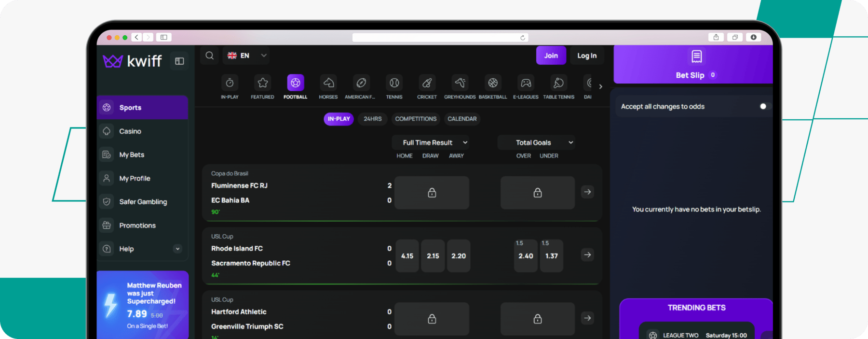Click Fluminense locked Full Time Result odds
The image size is (868, 339).
coord(432,193)
